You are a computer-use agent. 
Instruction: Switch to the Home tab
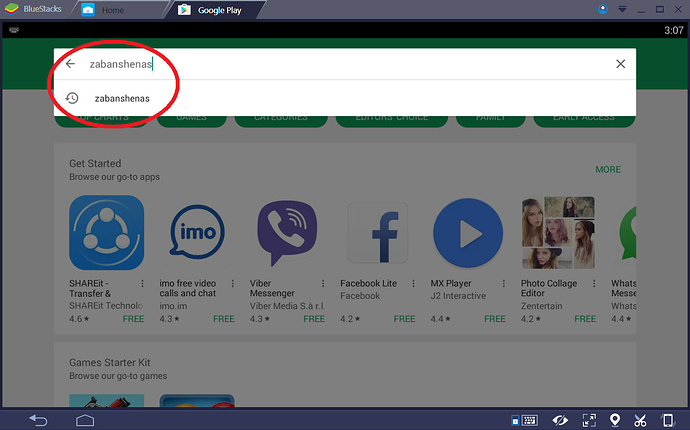[113, 10]
